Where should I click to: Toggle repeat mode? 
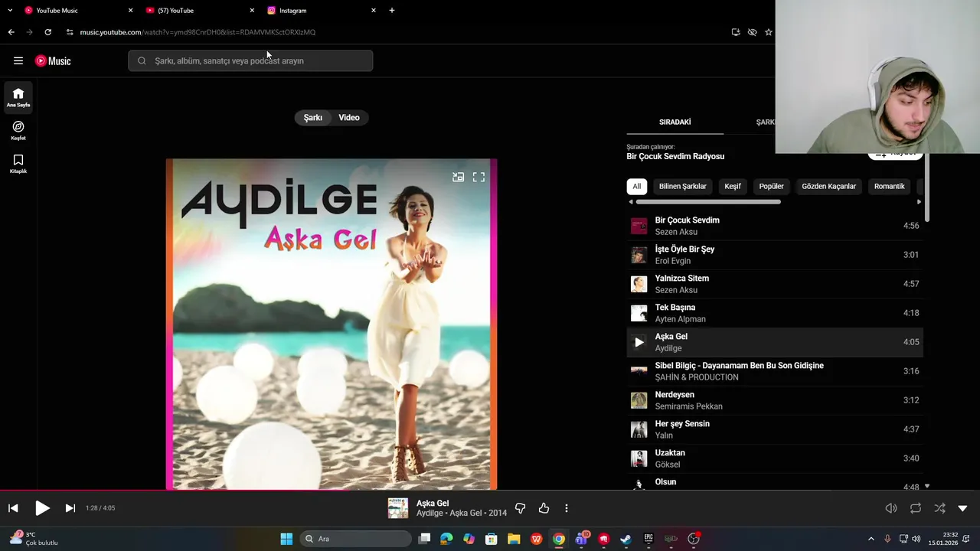coord(916,508)
